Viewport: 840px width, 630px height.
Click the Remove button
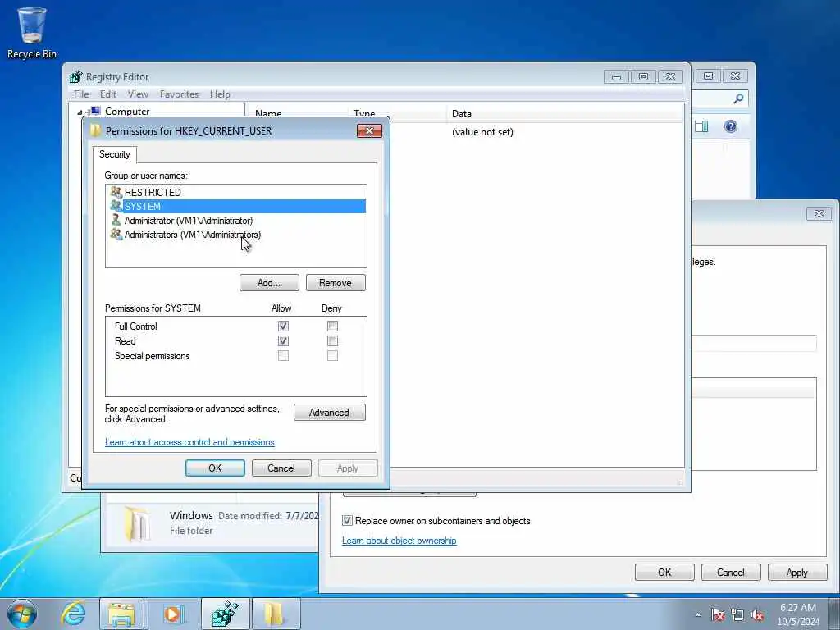[336, 283]
